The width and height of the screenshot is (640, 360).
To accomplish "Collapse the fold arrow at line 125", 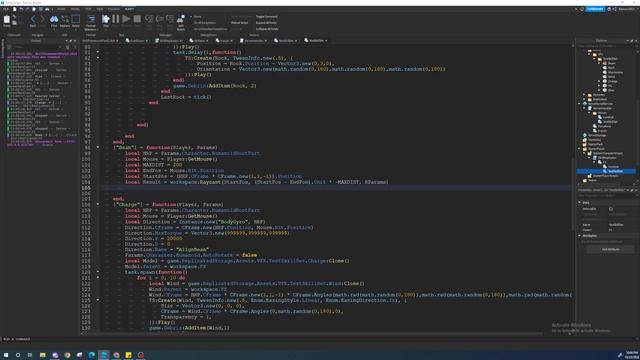I will 98,300.
